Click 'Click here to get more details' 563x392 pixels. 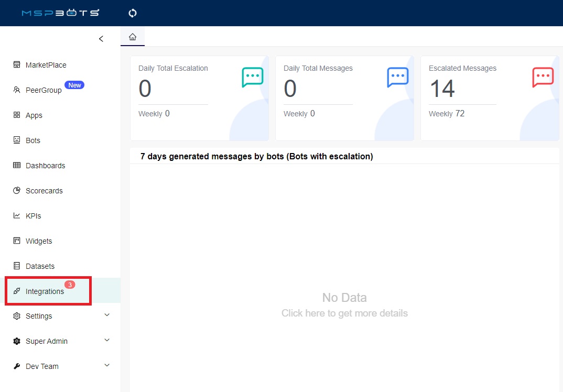pos(344,313)
